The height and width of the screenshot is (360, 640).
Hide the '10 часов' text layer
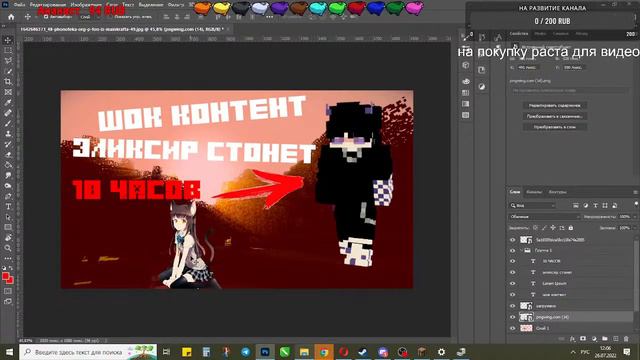(513, 261)
